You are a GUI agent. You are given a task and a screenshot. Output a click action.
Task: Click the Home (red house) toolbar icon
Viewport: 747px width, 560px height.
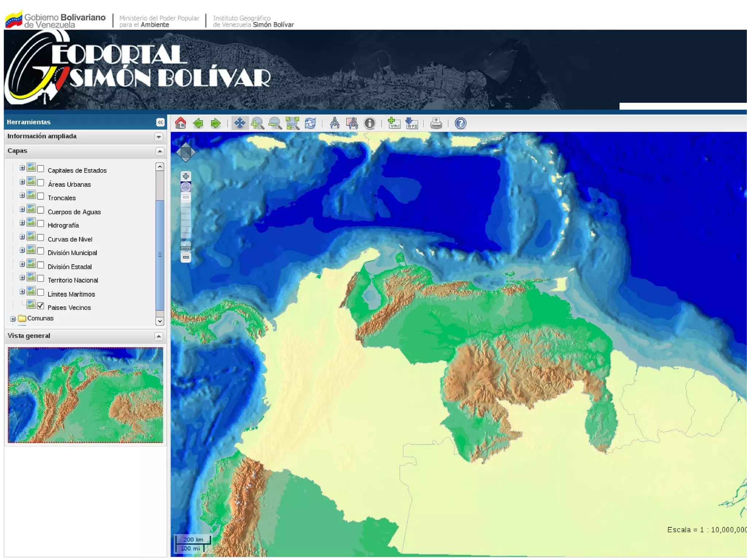pos(181,123)
